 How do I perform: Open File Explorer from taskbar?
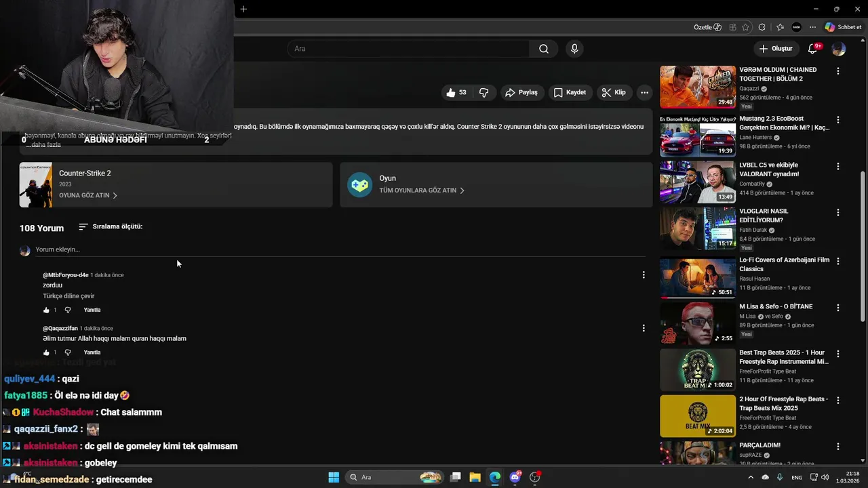(x=475, y=477)
